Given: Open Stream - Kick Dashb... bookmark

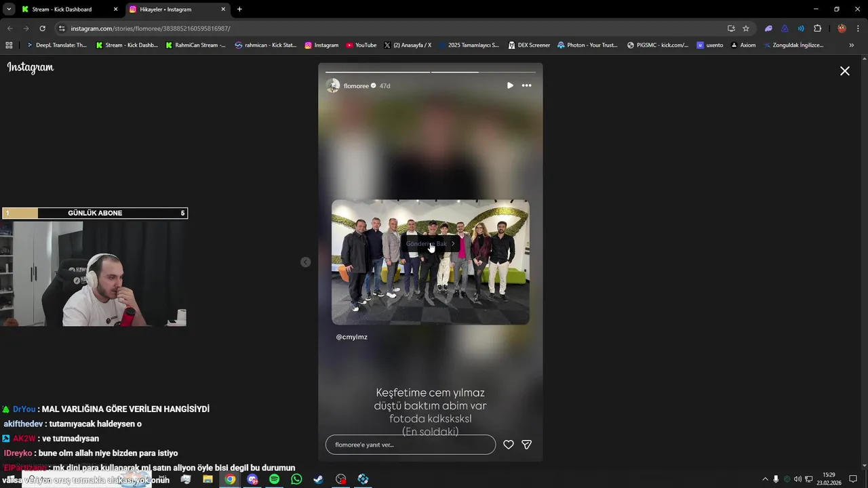Looking at the screenshot, I should [127, 45].
